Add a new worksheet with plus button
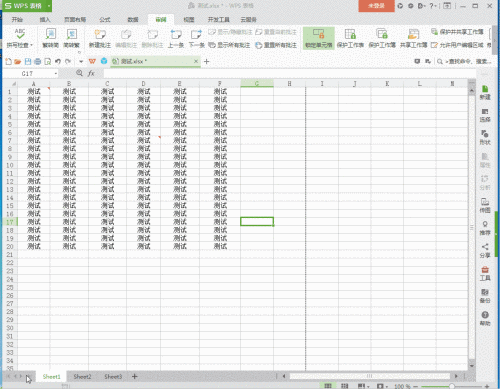Image resolution: width=500 pixels, height=389 pixels. [135, 377]
